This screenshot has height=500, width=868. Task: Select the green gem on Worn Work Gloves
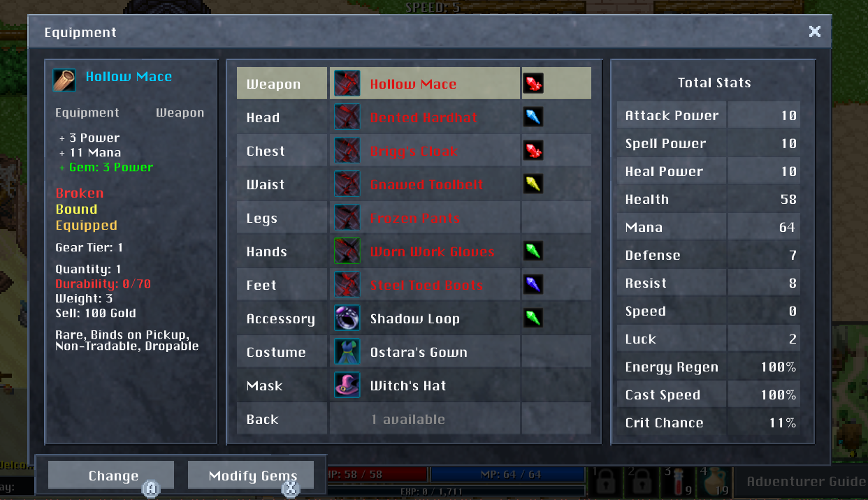click(x=533, y=251)
